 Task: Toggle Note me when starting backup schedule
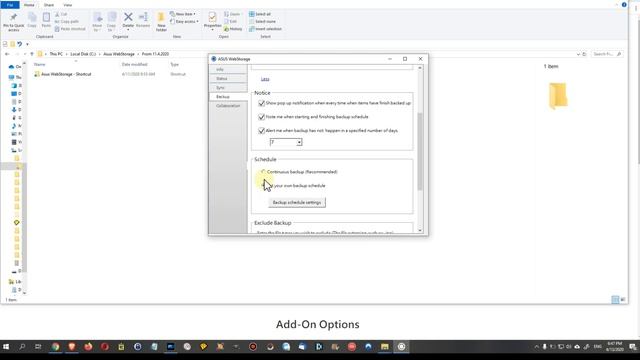(261, 117)
